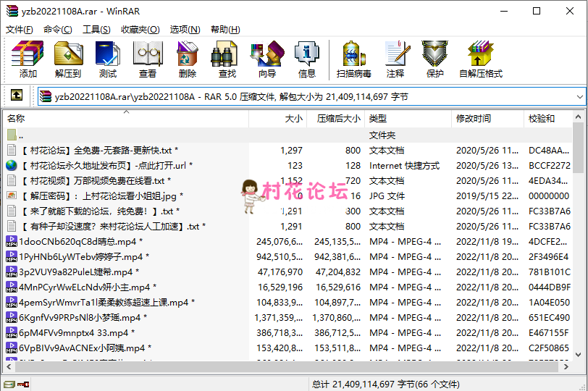Click the 自解压格式 (SFX) icon
588x391 pixels.
tap(481, 59)
